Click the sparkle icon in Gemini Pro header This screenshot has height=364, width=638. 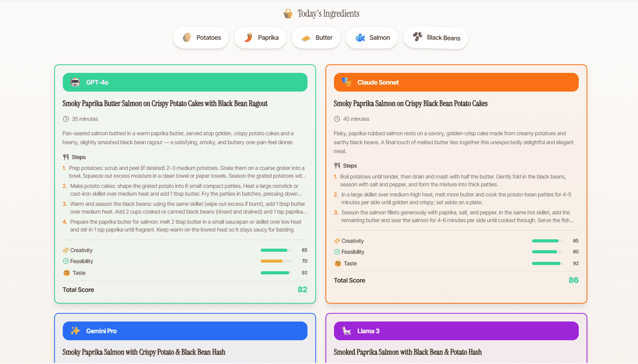click(x=75, y=331)
